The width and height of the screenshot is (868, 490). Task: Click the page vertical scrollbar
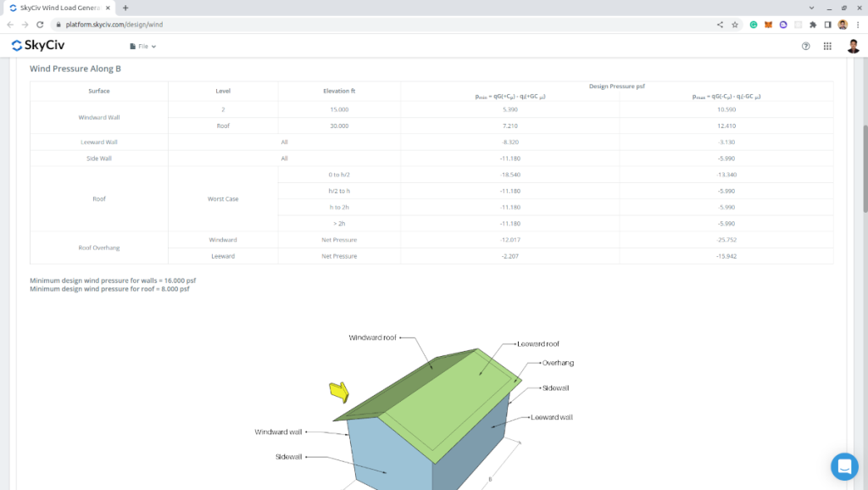pos(864,170)
